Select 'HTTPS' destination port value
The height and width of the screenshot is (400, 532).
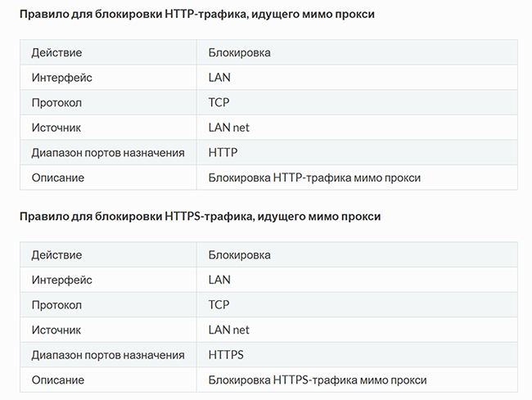(226, 355)
